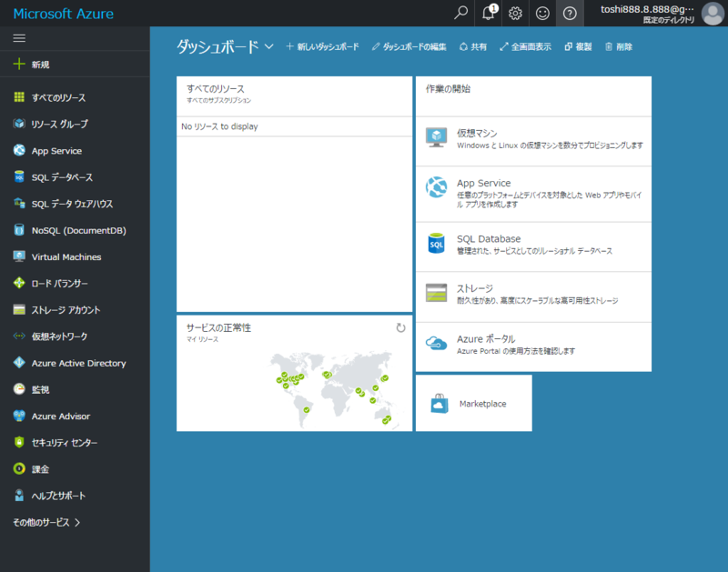Screen dimensions: 728x572
Task: Click SQL Database tile icon
Action: point(436,244)
